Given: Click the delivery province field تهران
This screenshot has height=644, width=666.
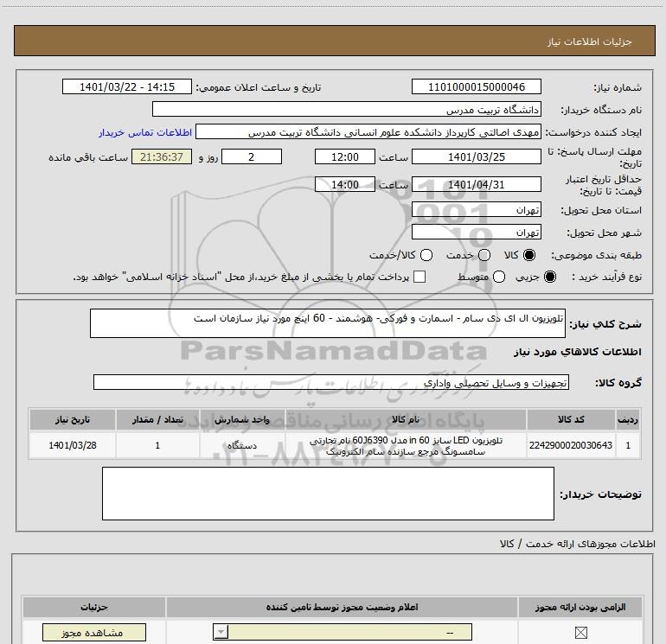Looking at the screenshot, I should [476, 209].
